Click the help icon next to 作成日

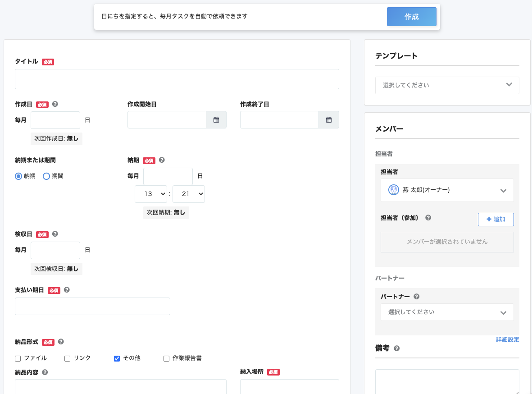pyautogui.click(x=55, y=104)
